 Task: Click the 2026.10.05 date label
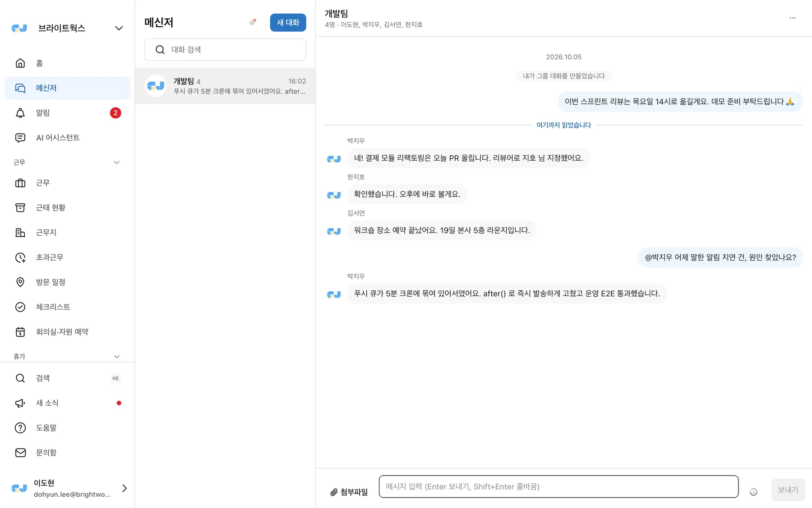click(x=563, y=57)
